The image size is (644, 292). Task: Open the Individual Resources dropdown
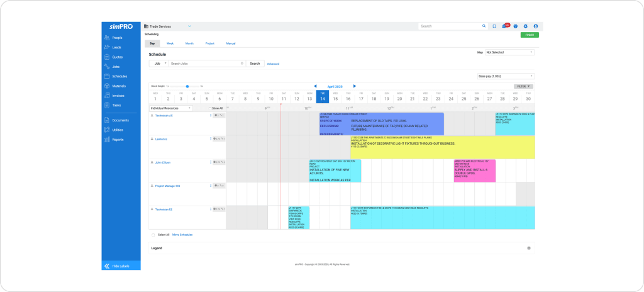171,108
